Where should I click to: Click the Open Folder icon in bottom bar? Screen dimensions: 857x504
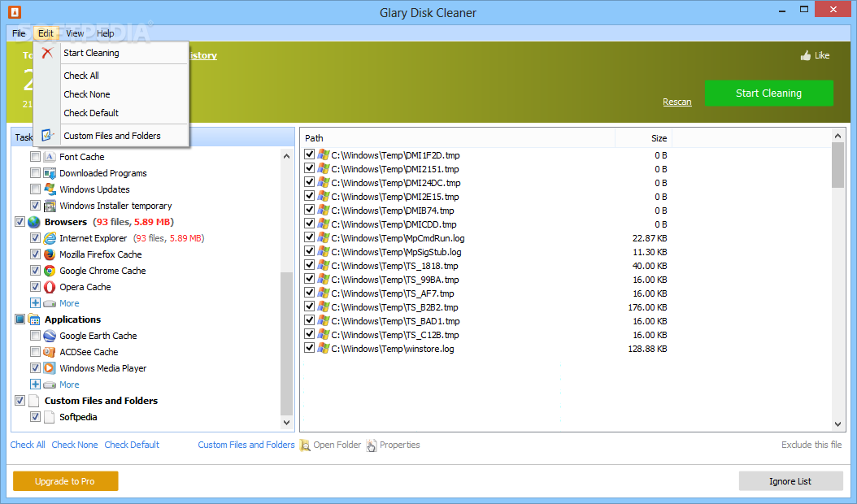[x=305, y=445]
